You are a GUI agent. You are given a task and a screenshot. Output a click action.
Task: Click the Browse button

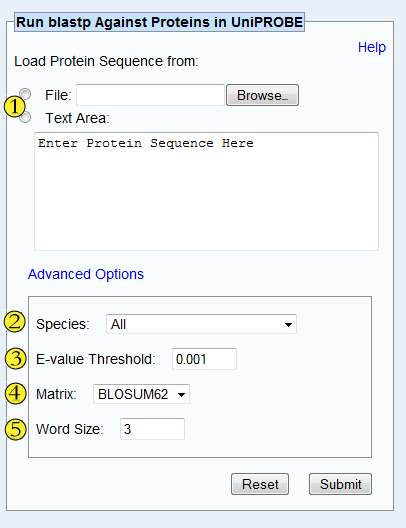262,95
